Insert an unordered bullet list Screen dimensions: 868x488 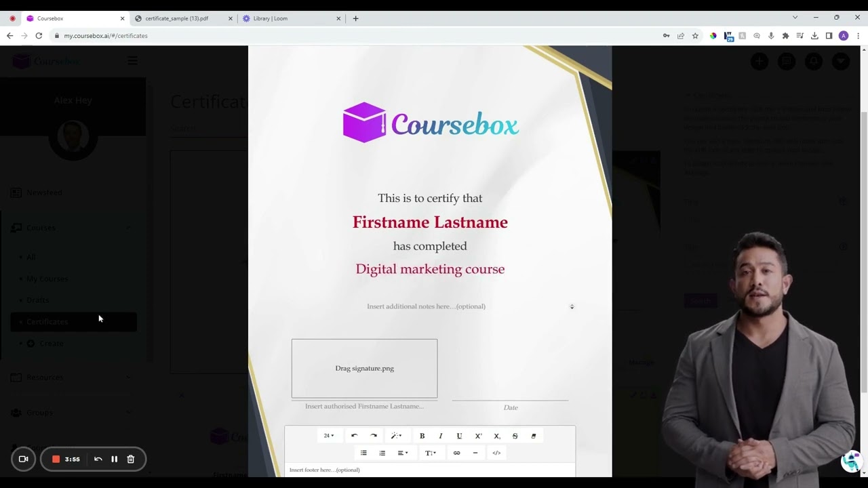(x=363, y=453)
